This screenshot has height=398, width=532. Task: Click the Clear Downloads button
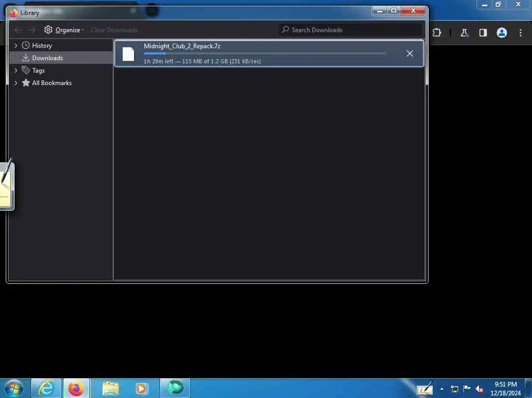pyautogui.click(x=114, y=30)
